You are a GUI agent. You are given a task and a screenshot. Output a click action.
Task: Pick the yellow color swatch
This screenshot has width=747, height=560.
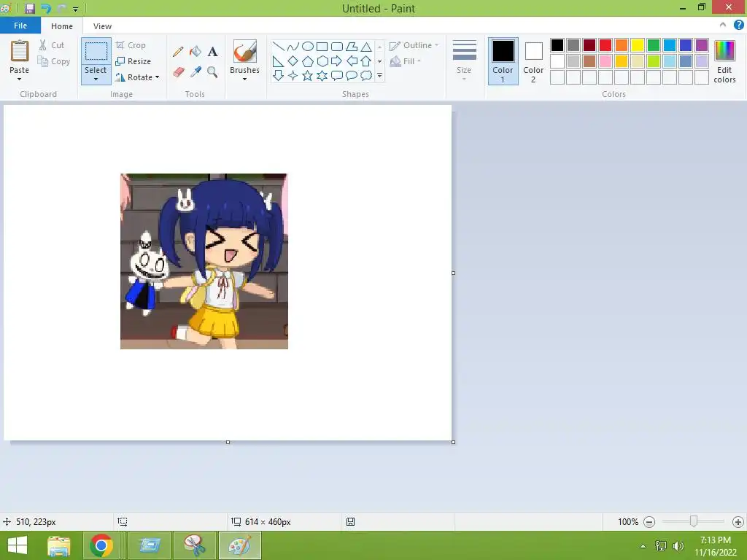click(x=638, y=45)
